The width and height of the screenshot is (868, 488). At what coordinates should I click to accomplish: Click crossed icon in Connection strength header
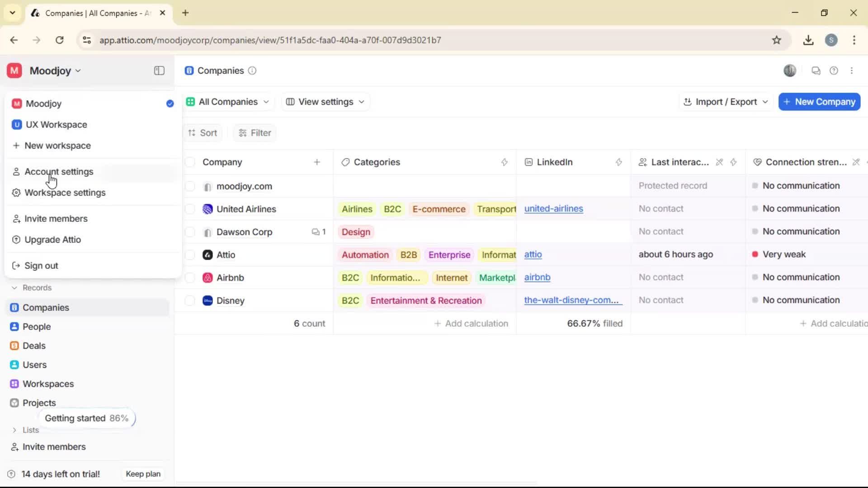pos(856,162)
